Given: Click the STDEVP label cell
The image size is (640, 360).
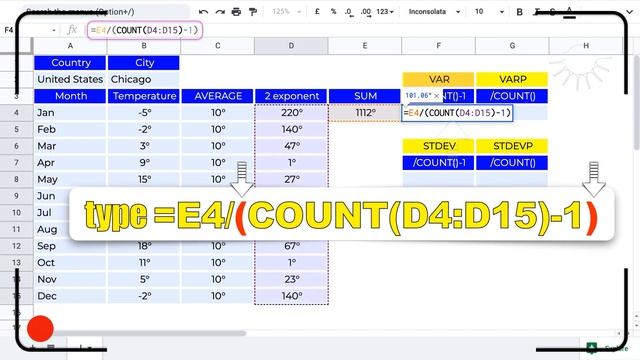Looking at the screenshot, I should click(512, 146).
